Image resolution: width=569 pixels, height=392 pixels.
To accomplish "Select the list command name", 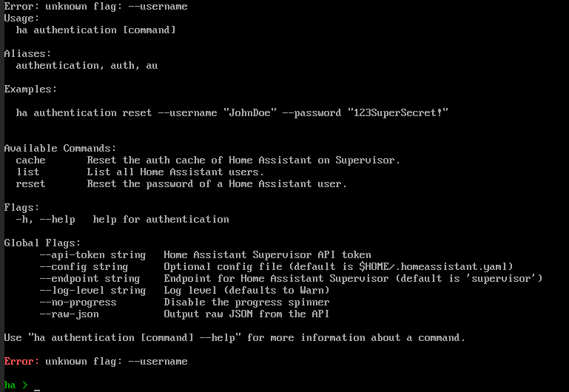I will pyautogui.click(x=27, y=172).
